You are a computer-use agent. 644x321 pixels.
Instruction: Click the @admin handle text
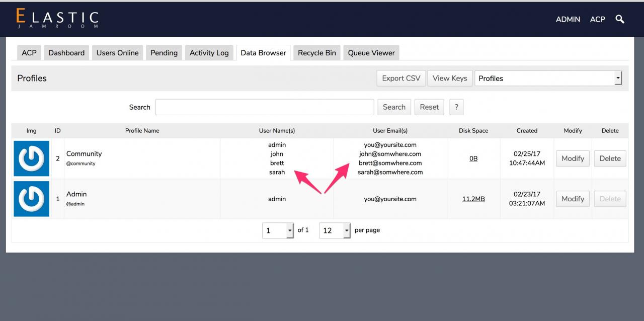(75, 204)
